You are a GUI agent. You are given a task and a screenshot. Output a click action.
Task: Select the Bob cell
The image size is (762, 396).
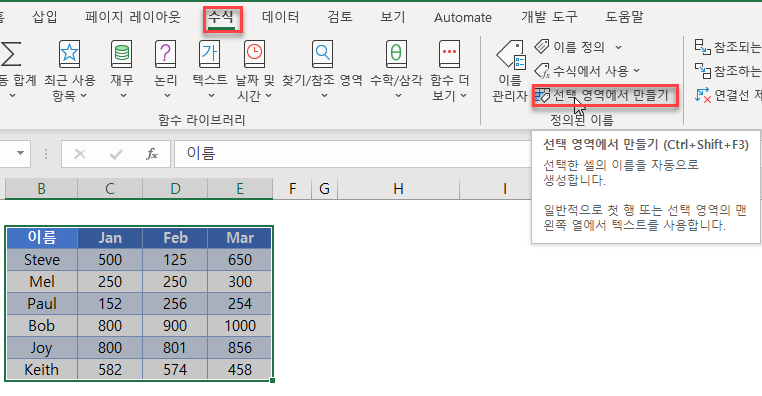[42, 326]
